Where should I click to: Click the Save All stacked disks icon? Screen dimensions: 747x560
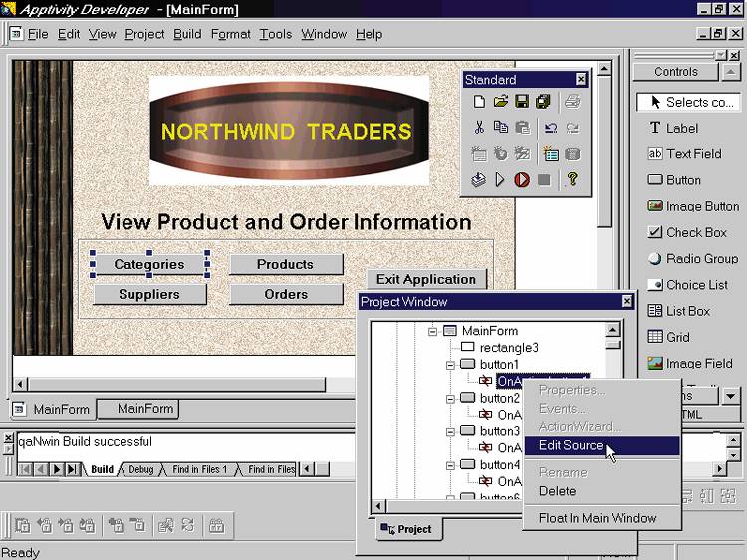(x=543, y=101)
